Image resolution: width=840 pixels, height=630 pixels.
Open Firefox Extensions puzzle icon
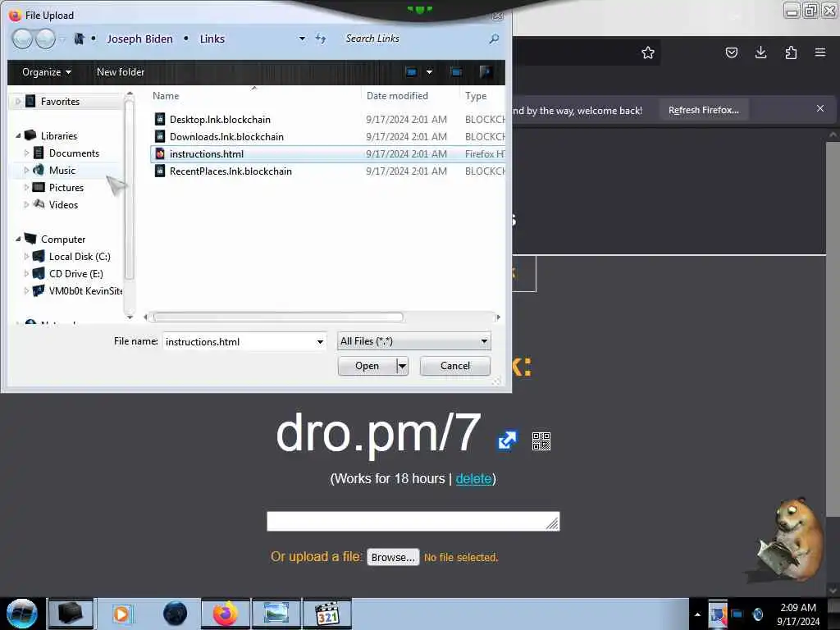(x=791, y=52)
